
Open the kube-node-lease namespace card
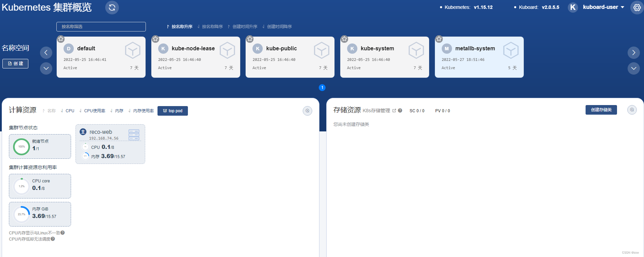click(x=196, y=57)
